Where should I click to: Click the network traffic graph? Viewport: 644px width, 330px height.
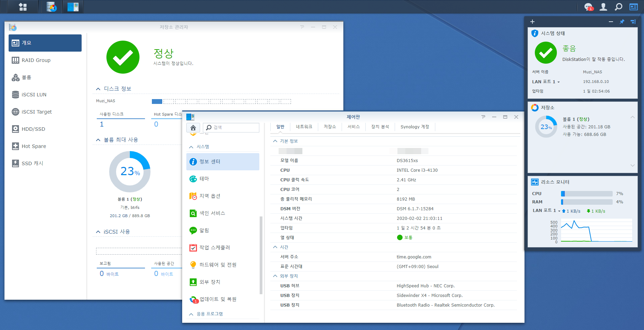tap(596, 231)
